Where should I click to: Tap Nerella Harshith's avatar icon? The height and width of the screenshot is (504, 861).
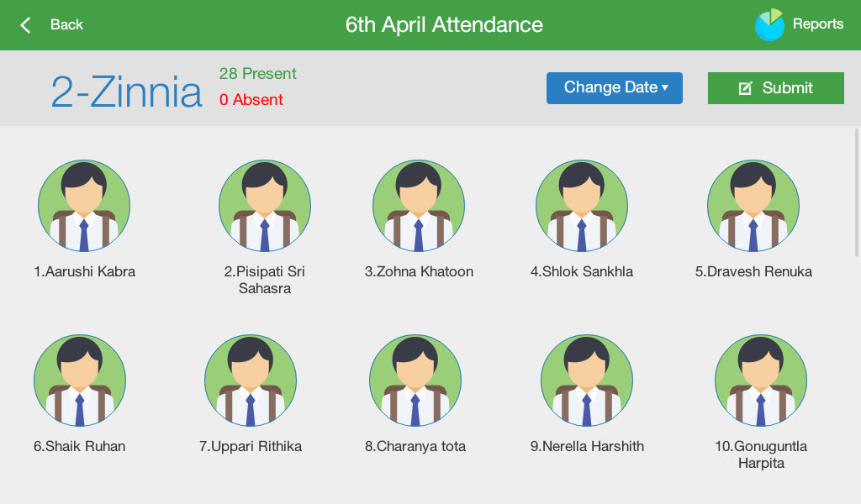click(587, 381)
